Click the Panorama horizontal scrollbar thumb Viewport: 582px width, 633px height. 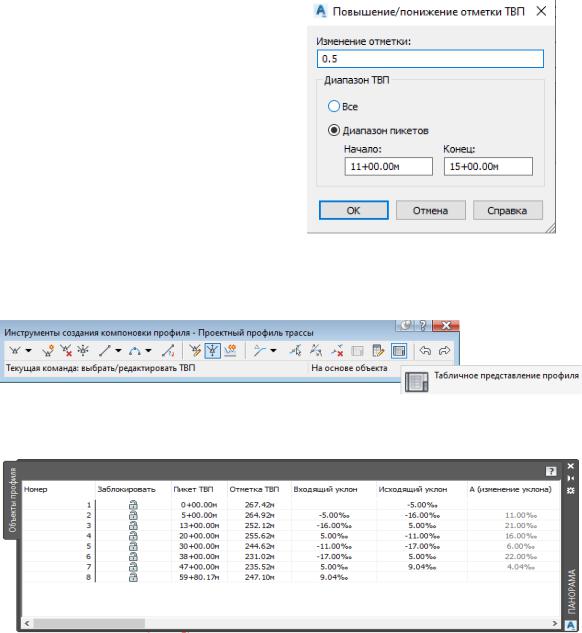tap(89, 623)
